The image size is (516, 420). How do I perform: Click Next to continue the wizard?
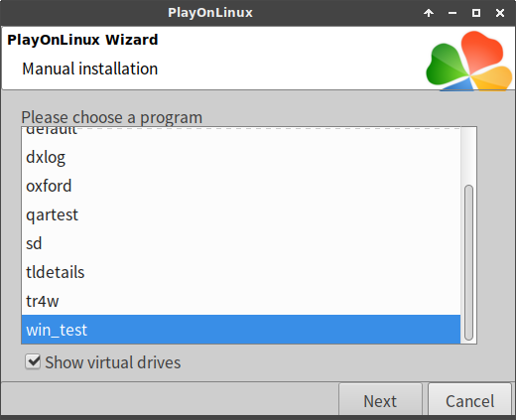coord(380,401)
